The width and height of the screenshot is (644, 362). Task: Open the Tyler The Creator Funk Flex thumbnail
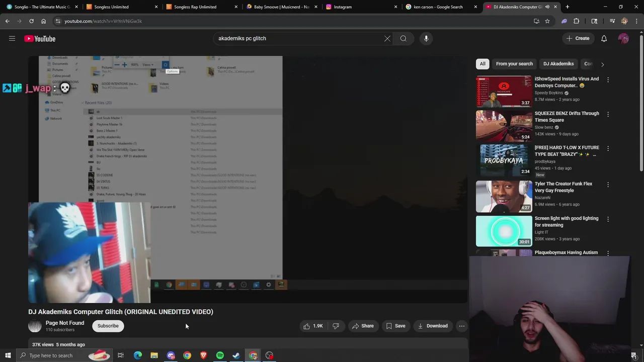pyautogui.click(x=504, y=196)
